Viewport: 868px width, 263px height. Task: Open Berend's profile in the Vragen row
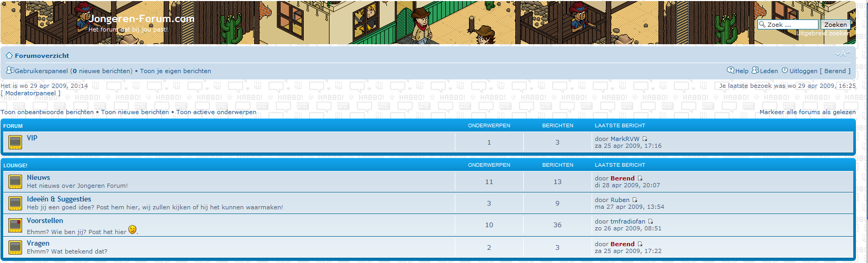(622, 244)
